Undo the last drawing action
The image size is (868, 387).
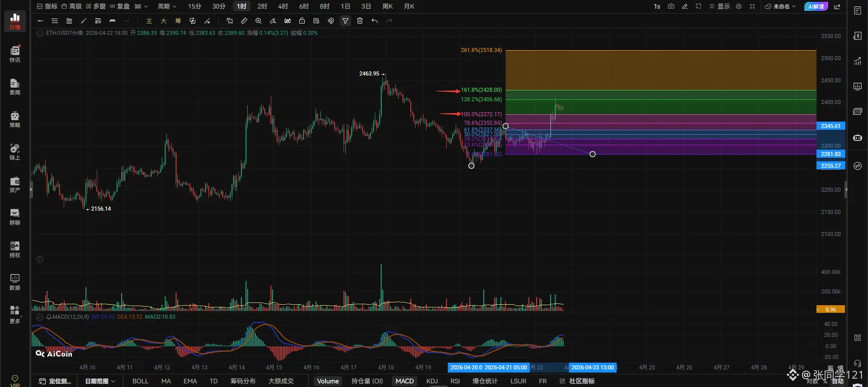point(374,21)
